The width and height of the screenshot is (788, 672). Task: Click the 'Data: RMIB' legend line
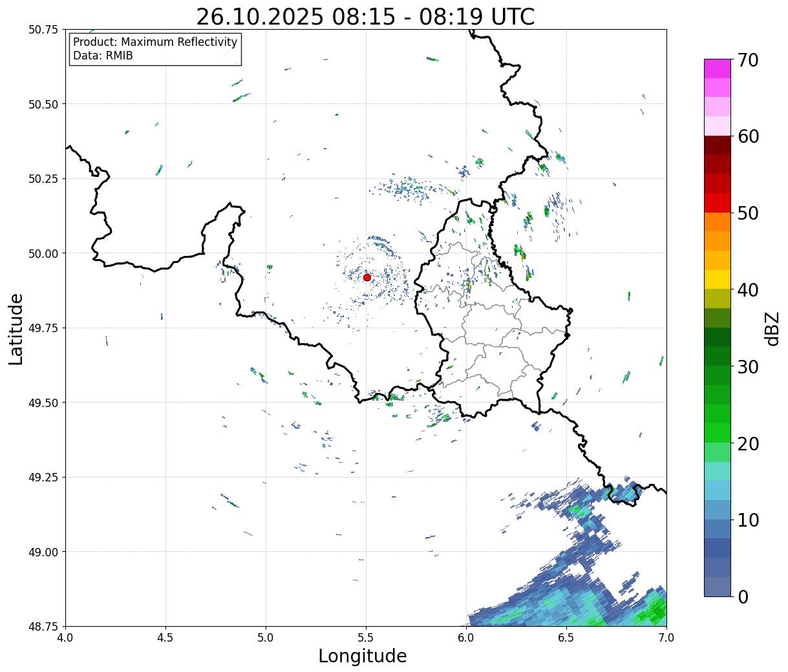(x=103, y=56)
